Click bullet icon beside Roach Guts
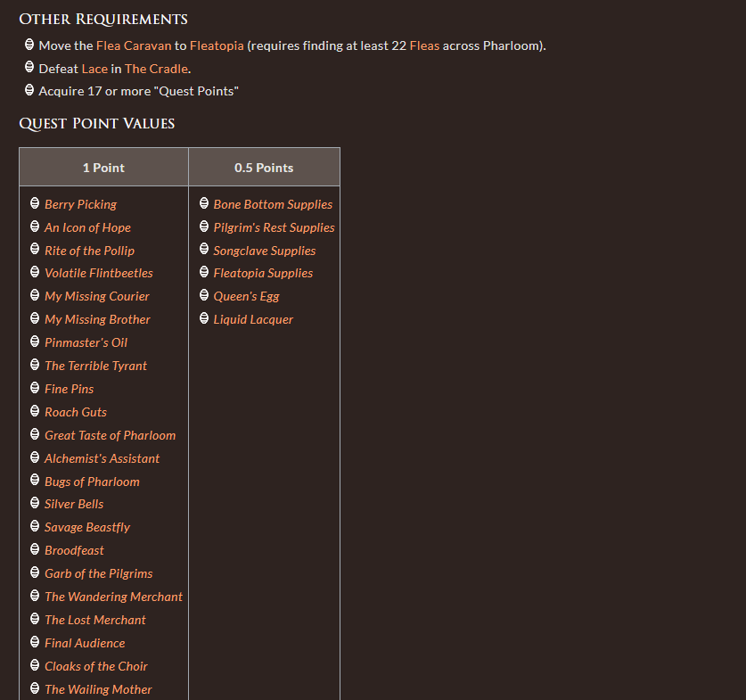The image size is (746, 700). coord(35,411)
